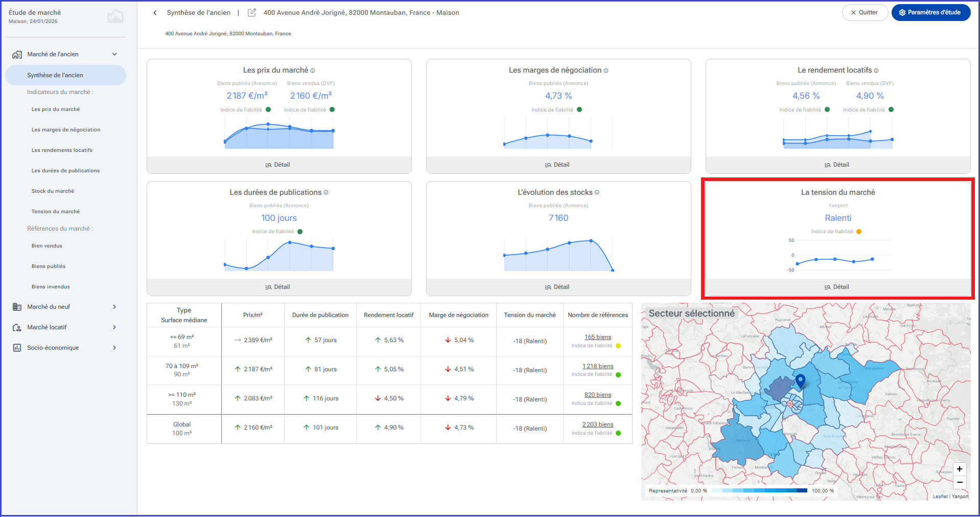
Task: Click the map zoom out minus button
Action: pyautogui.click(x=960, y=482)
